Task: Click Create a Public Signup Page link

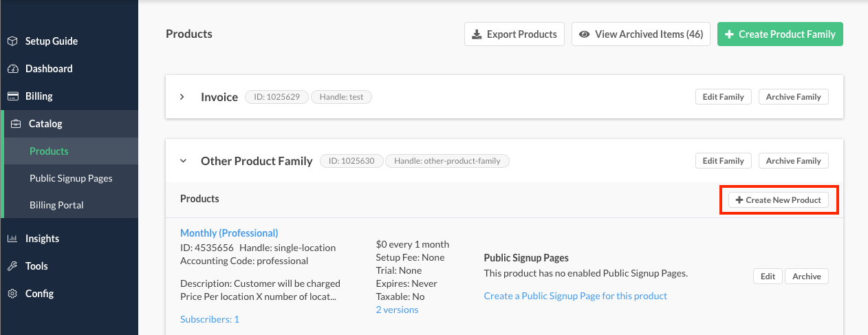Action: pos(575,296)
